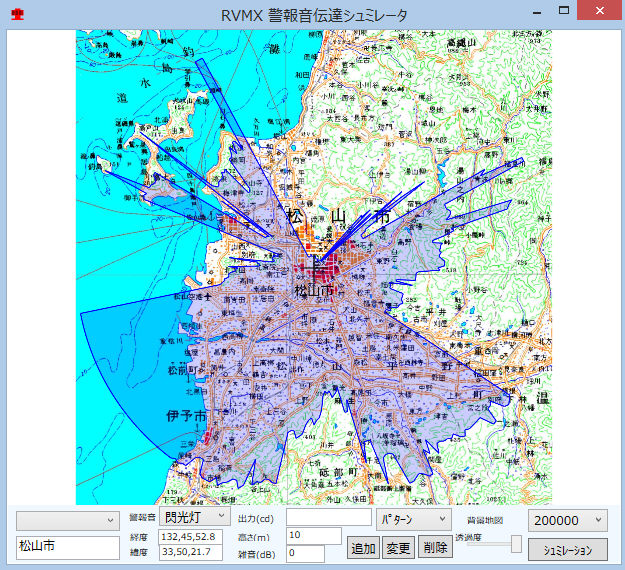Adjust the 透過度 transparency slider
625x570 pixels.
click(x=516, y=543)
